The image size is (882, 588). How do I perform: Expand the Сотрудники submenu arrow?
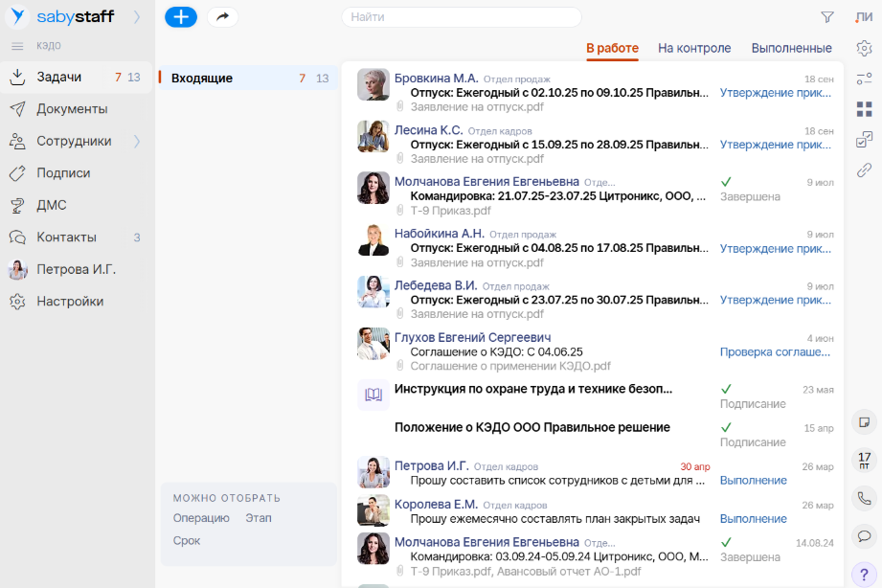(136, 141)
